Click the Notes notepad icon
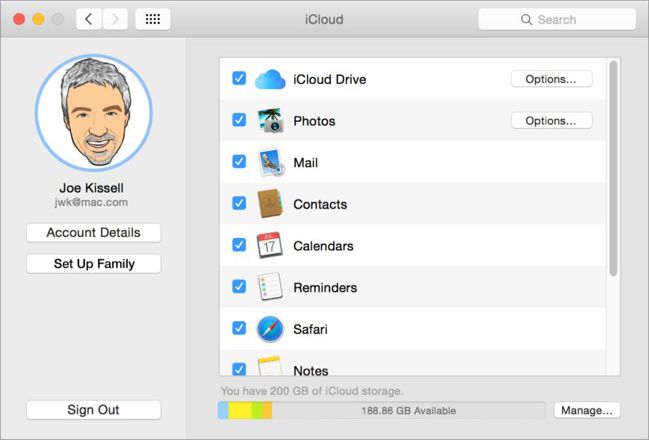 click(x=270, y=366)
